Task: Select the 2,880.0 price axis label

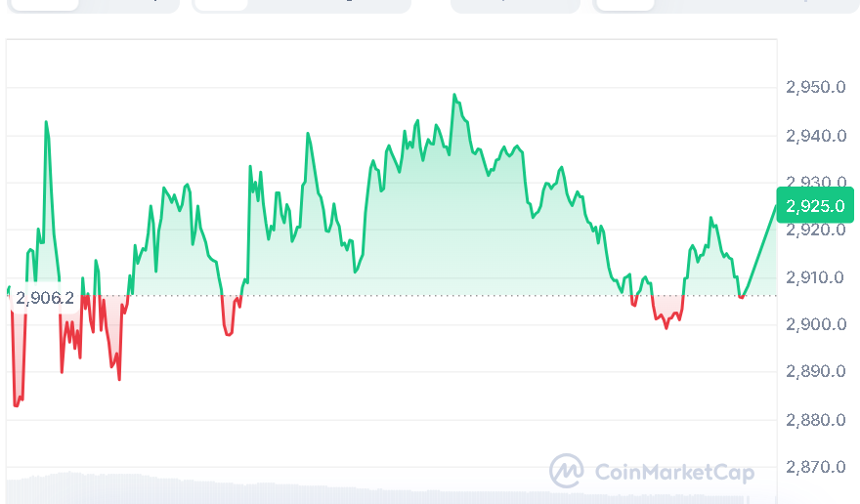Action: coord(815,420)
